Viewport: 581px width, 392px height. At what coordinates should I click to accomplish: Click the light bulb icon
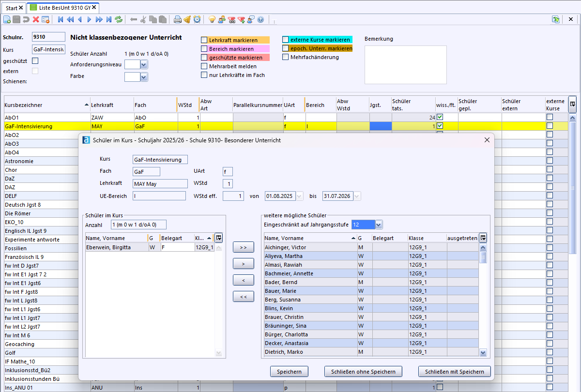tap(212, 19)
